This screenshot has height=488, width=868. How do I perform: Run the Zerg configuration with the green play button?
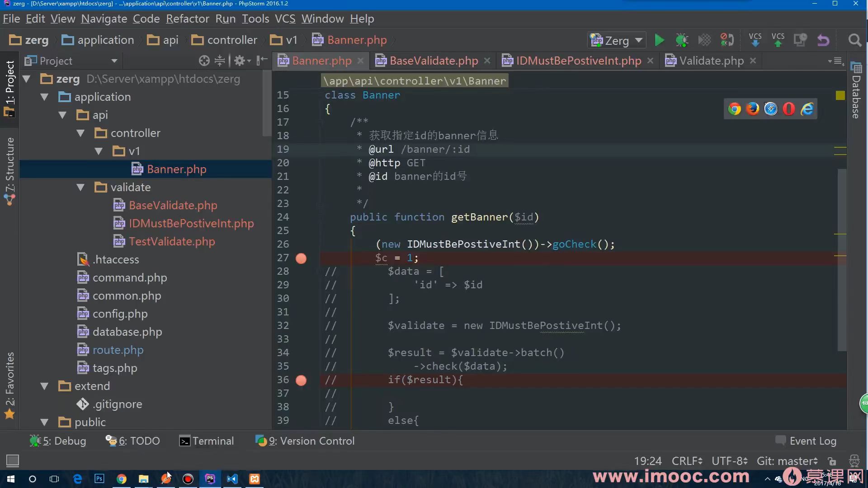pos(659,40)
